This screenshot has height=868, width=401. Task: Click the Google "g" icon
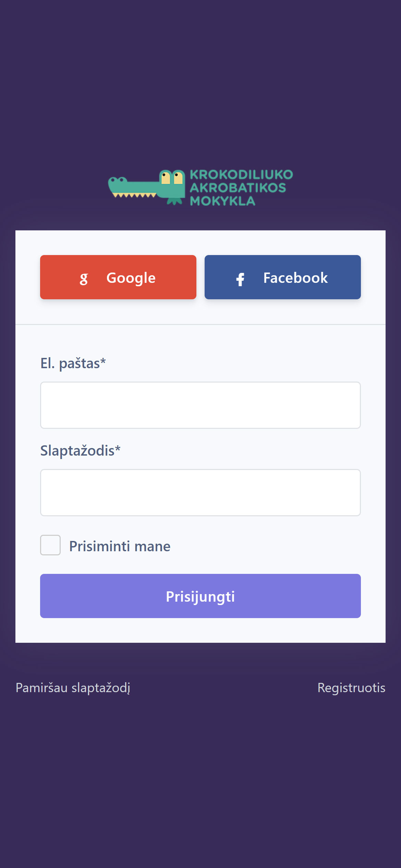coord(84,279)
